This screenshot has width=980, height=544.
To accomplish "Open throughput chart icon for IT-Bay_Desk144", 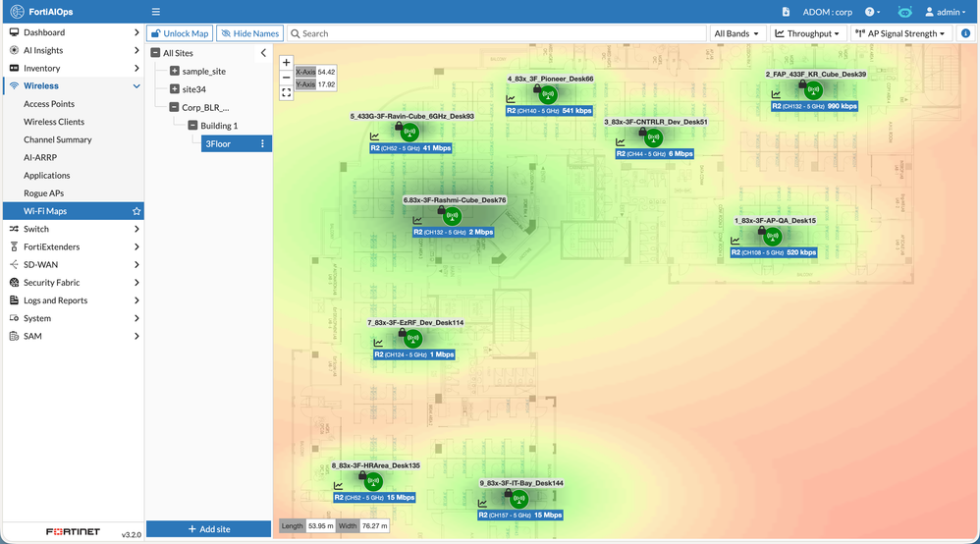I will click(482, 504).
